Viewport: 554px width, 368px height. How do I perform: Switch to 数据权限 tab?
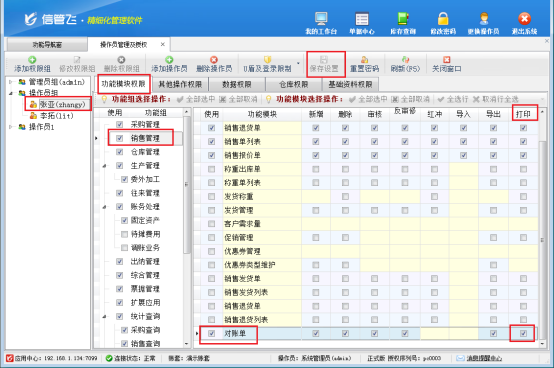point(236,84)
